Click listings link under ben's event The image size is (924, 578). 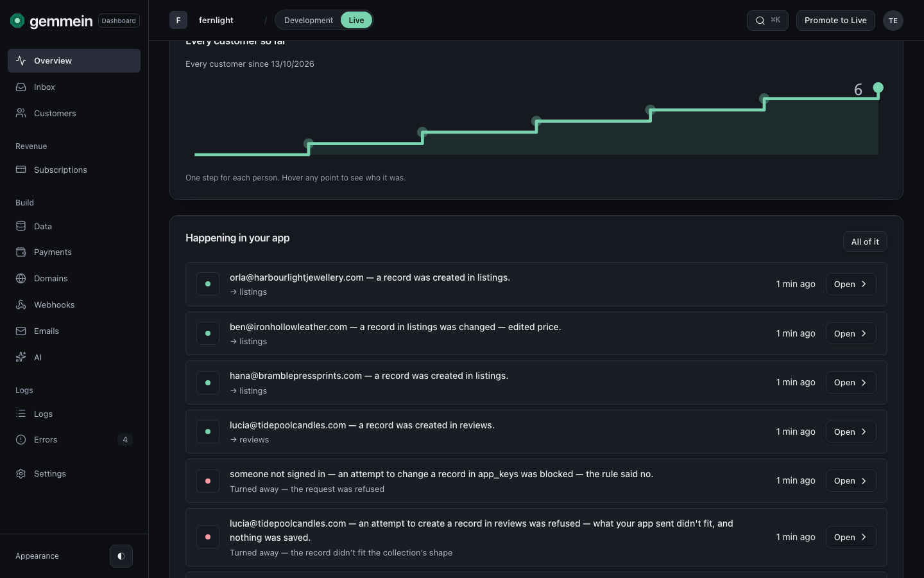(248, 342)
